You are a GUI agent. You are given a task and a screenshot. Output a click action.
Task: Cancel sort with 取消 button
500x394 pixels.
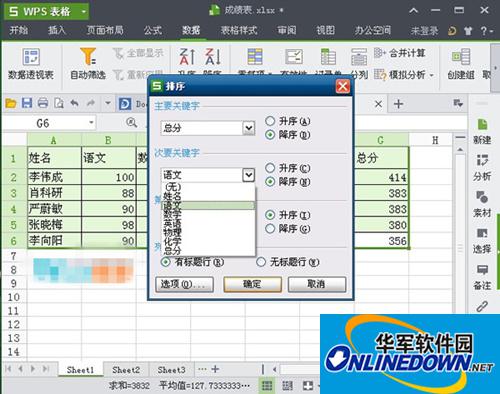click(317, 284)
